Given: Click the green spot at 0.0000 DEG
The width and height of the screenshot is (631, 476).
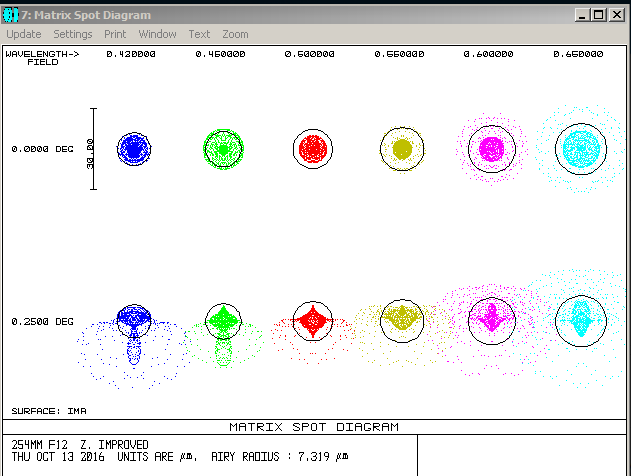Looking at the screenshot, I should click(x=223, y=149).
